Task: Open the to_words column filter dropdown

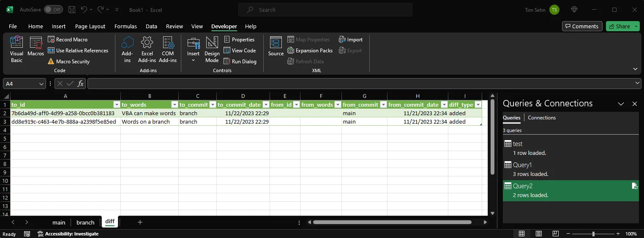Action: (174, 105)
